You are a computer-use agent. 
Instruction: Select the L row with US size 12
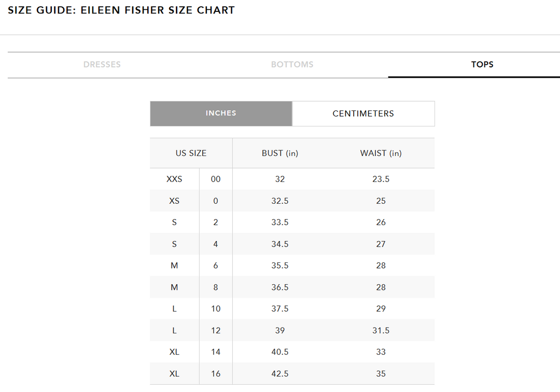174,330
